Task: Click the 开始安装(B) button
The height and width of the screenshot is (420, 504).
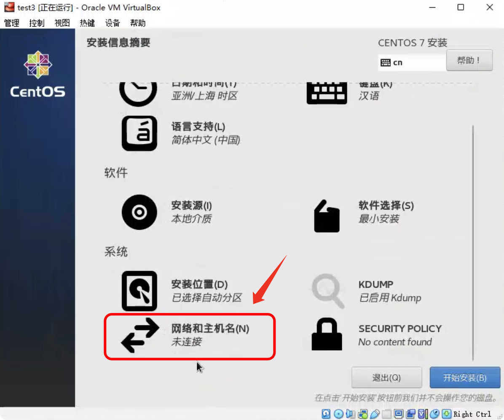Action: [465, 377]
